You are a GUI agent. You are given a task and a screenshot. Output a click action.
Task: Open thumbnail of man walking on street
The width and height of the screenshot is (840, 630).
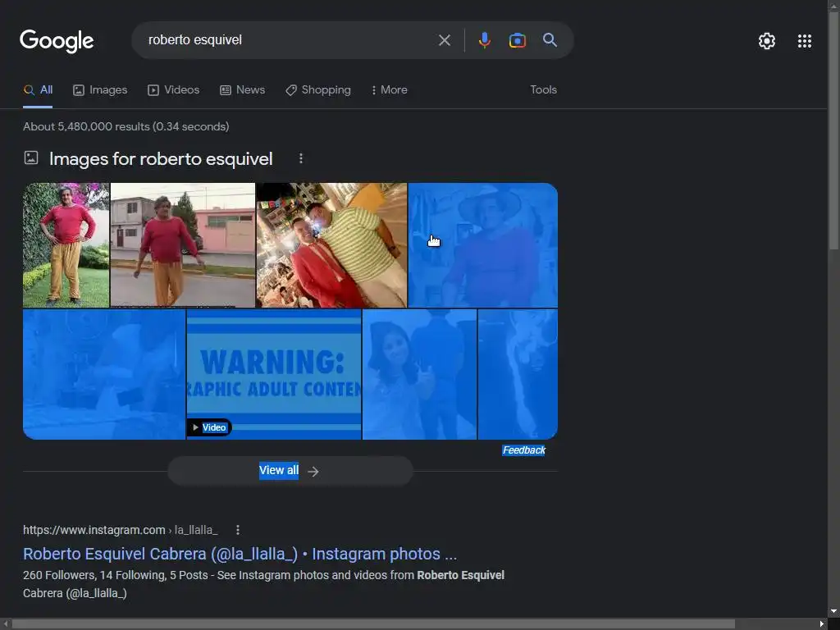coord(183,245)
